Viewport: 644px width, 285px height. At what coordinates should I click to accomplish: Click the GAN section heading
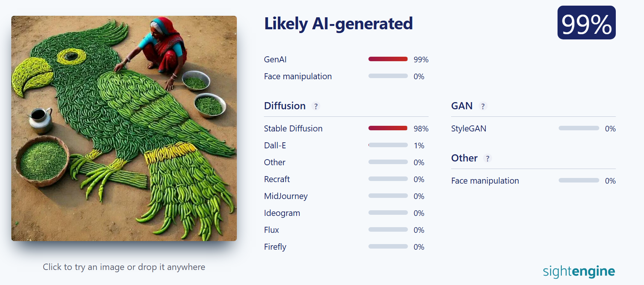pos(462,106)
